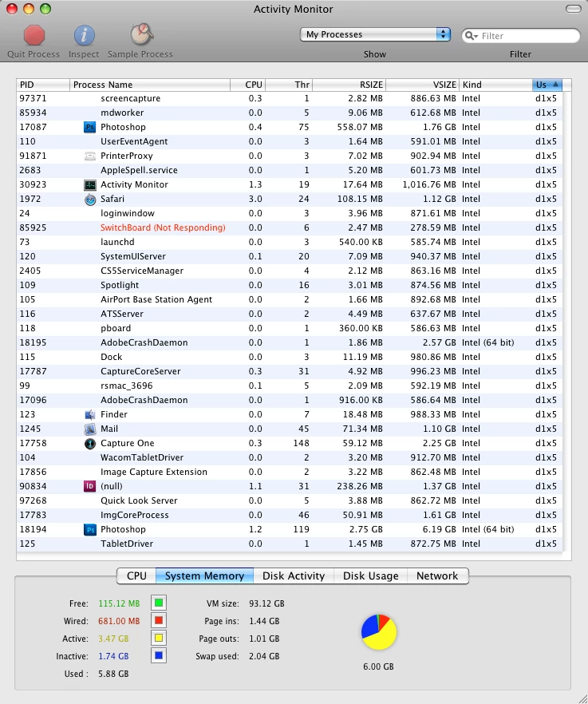The image size is (588, 704).
Task: Select the TabletDriver process row
Action: (x=290, y=544)
